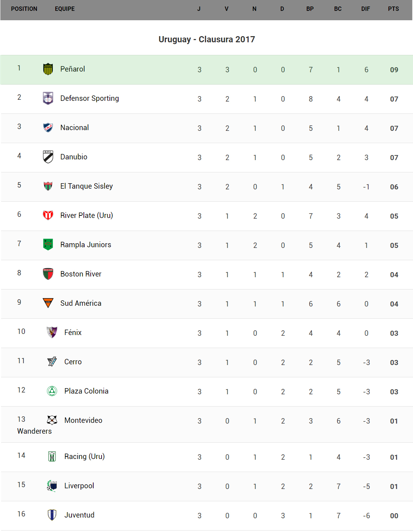Click the Peñarol club crest
This screenshot has height=532, width=413.
coord(48,69)
